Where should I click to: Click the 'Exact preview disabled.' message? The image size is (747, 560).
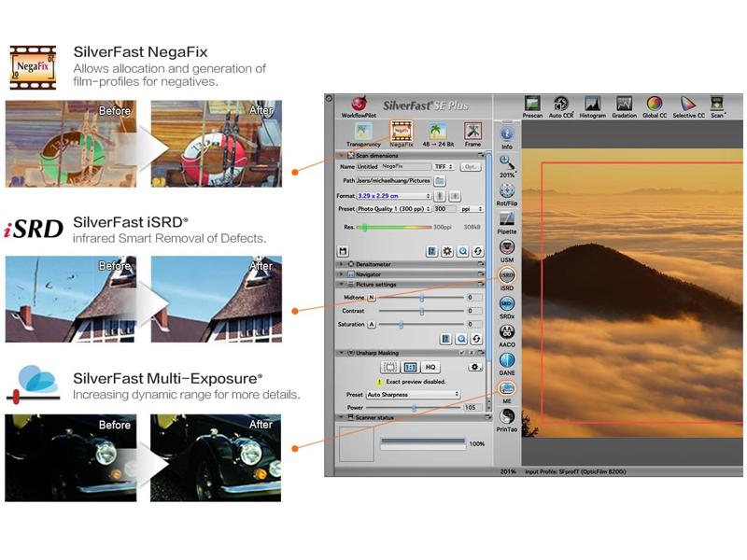point(416,382)
